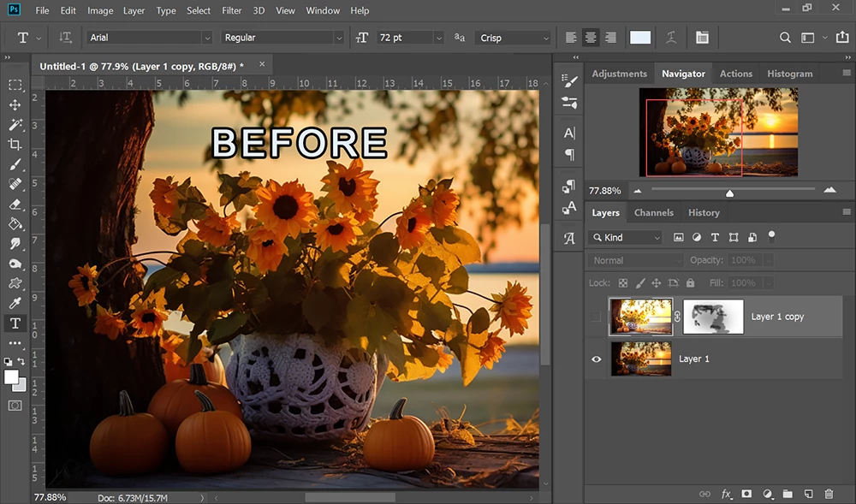
Task: Click the Layer 1 copy mask thumbnail
Action: click(x=713, y=317)
